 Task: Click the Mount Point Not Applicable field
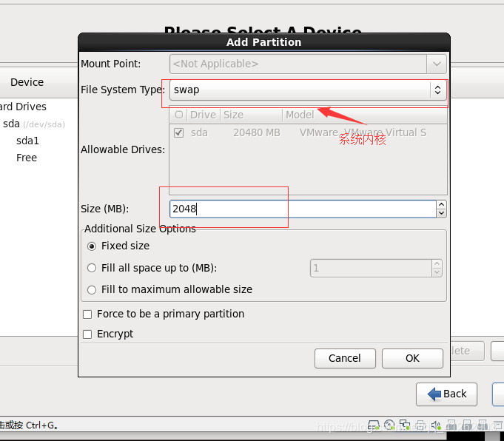click(298, 64)
